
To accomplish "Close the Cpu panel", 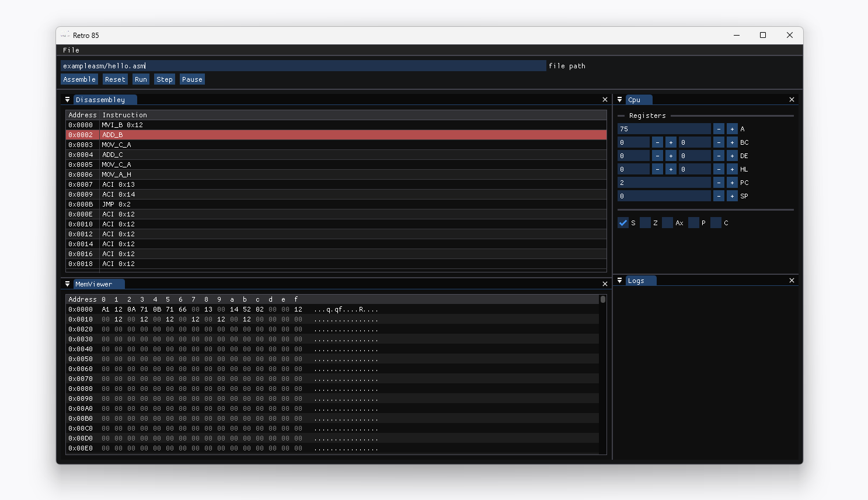I will (792, 100).
